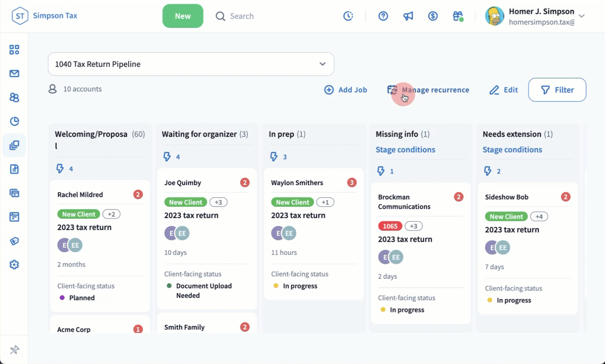605x364 pixels.
Task: Open the inbox mail icon in sidebar
Action: tap(14, 74)
